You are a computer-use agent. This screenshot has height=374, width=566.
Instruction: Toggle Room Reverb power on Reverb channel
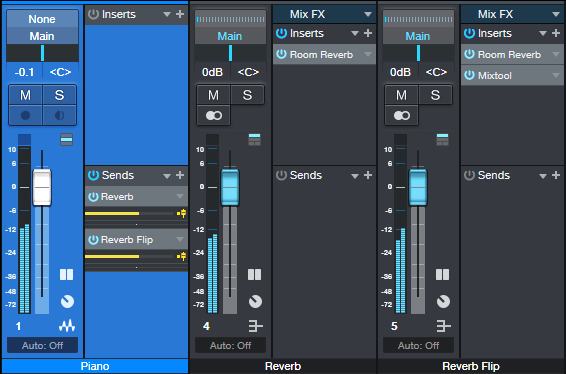pos(281,55)
